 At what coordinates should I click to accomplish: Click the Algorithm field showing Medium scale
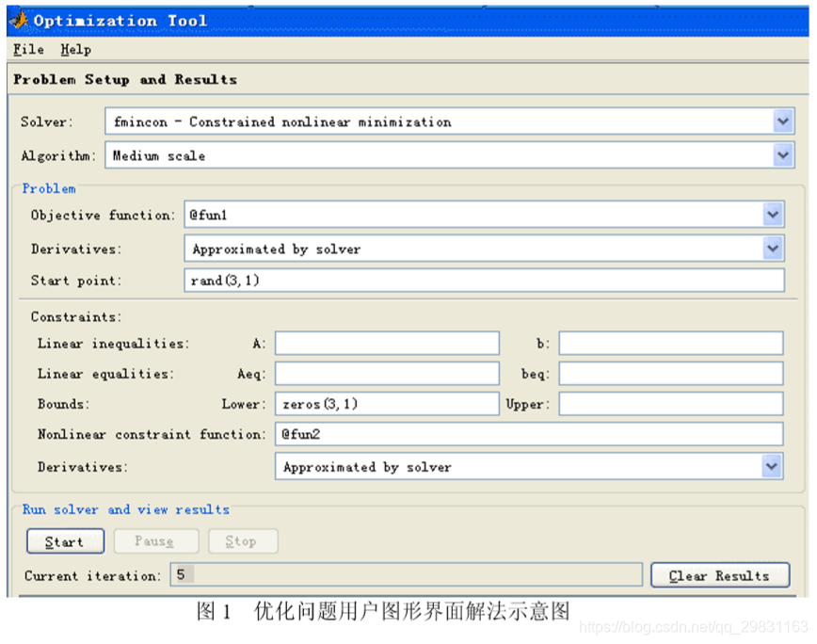[x=450, y=155]
